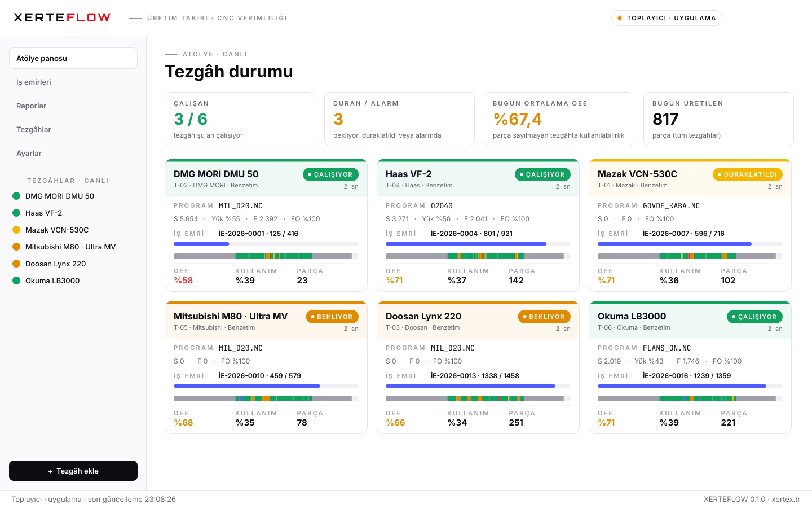Open the Raporlar section
This screenshot has width=812, height=508.
pos(73,106)
